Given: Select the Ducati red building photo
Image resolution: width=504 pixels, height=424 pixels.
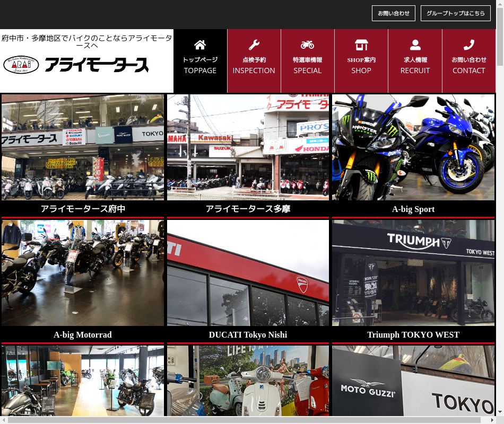Looking at the screenshot, I should (x=248, y=273).
